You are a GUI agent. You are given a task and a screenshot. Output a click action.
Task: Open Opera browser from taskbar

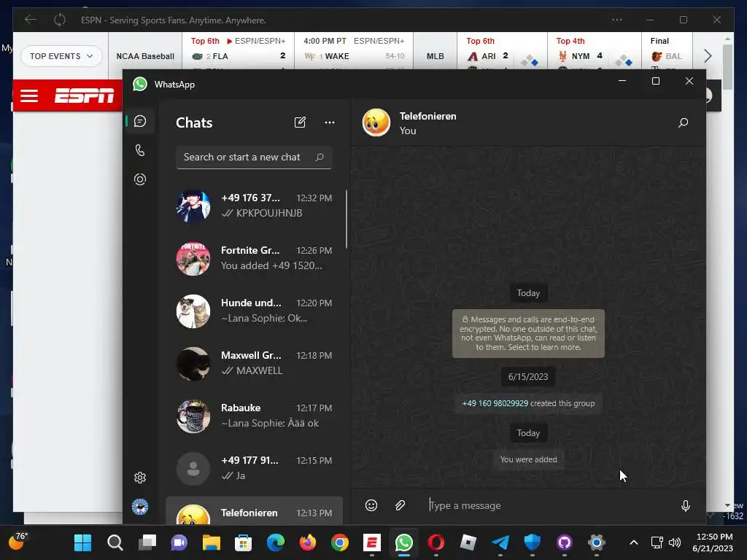pyautogui.click(x=436, y=542)
